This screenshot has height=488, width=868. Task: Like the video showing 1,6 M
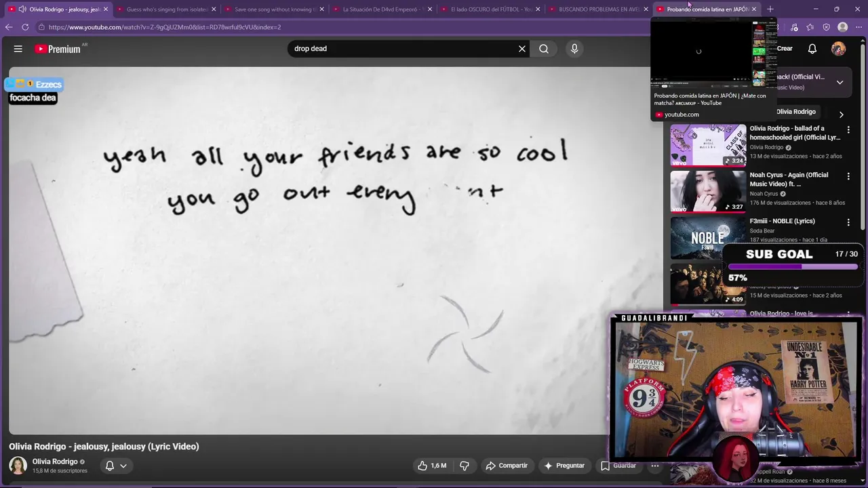[x=432, y=466]
